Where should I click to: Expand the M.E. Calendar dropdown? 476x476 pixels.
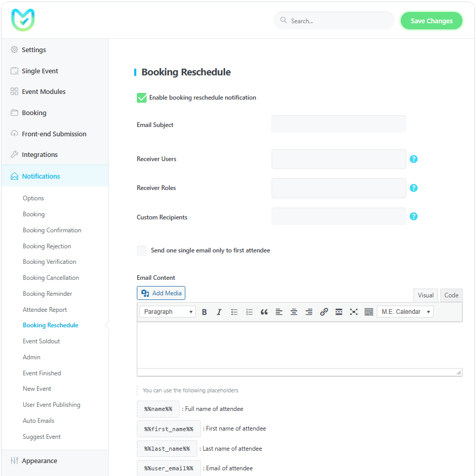tap(405, 312)
